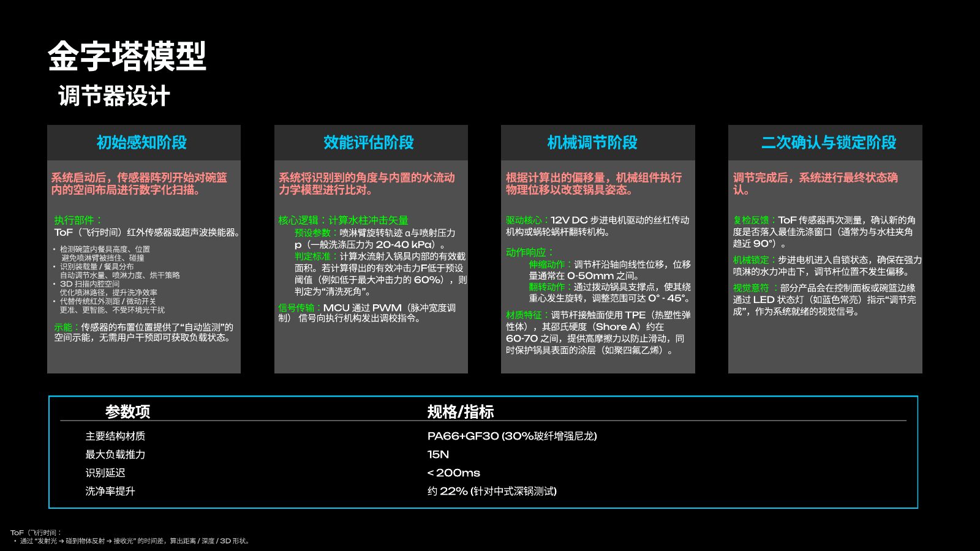
Task: Click the value < 200ms
Action: click(x=454, y=473)
